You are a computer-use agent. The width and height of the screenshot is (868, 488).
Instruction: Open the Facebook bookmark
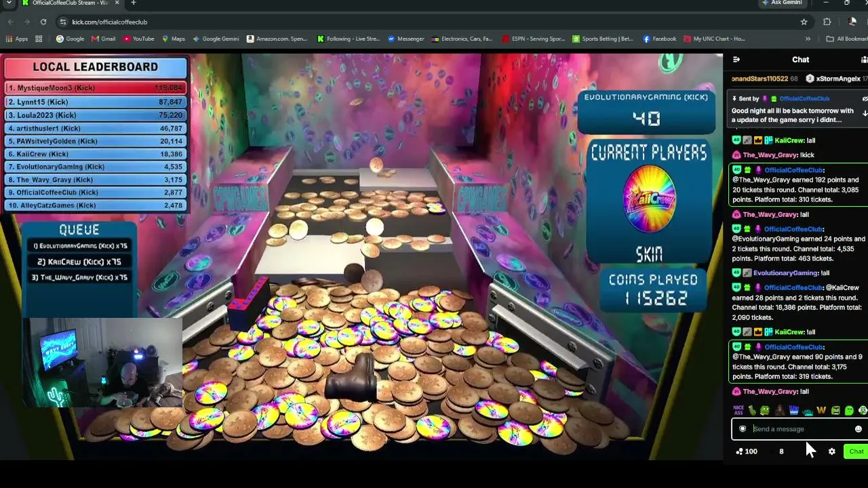tap(659, 39)
